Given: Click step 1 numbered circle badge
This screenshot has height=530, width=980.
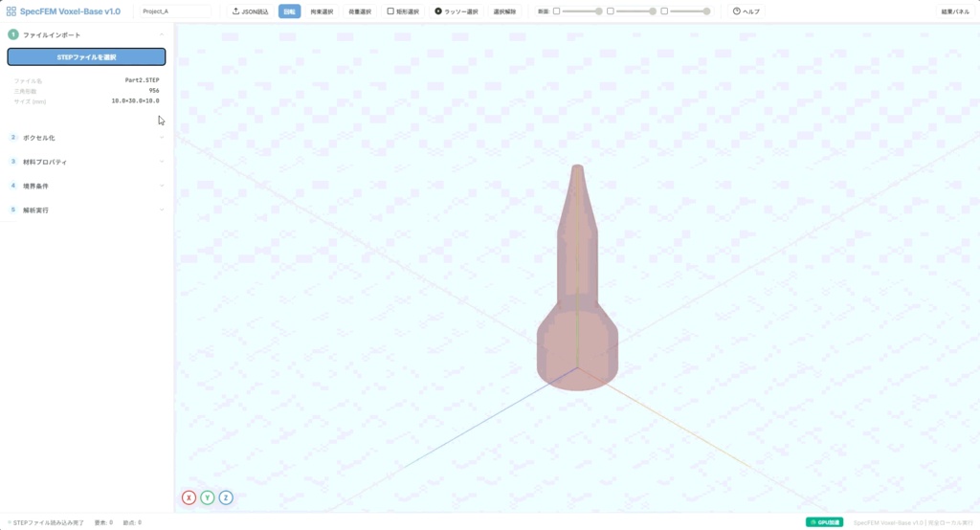Looking at the screenshot, I should pos(13,34).
